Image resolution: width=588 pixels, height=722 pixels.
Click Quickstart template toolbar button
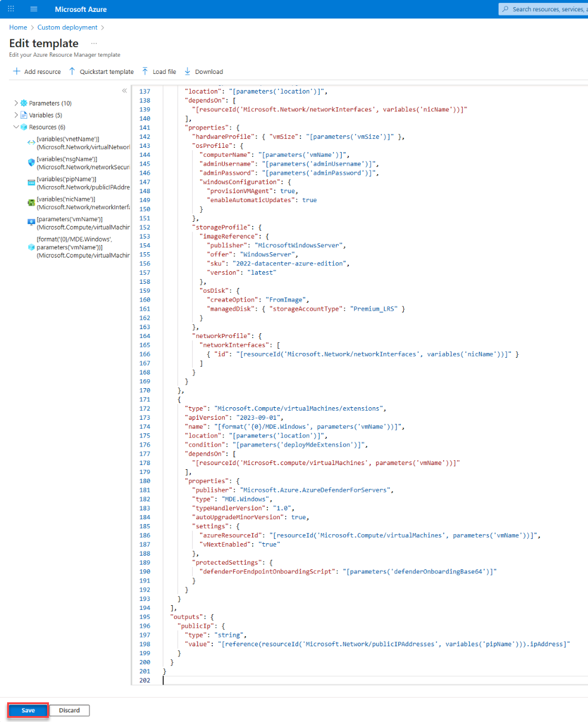(x=101, y=72)
